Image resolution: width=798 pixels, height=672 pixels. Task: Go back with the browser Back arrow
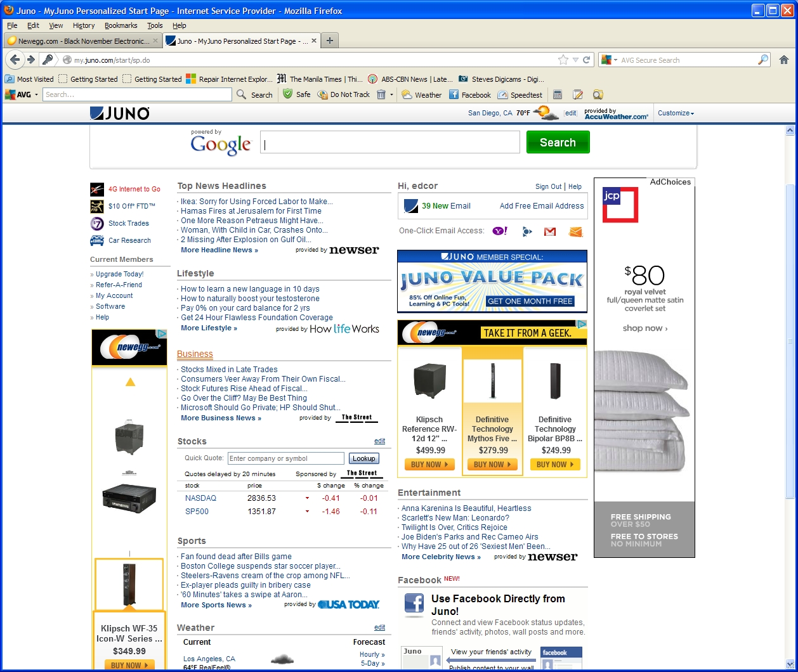(15, 60)
